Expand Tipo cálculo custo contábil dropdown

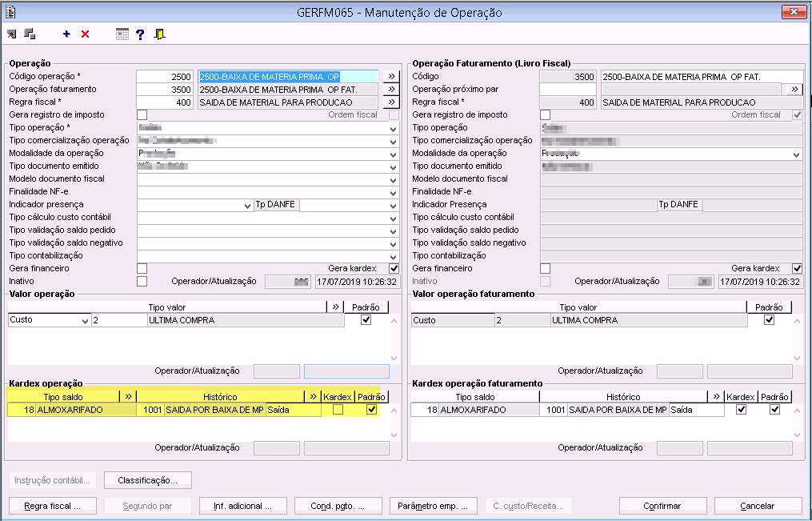pyautogui.click(x=393, y=218)
